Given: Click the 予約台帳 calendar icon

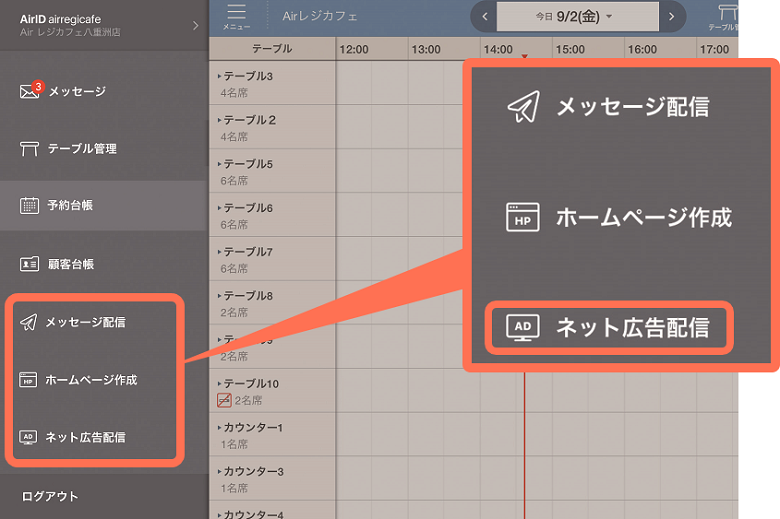Looking at the screenshot, I should pos(29,205).
